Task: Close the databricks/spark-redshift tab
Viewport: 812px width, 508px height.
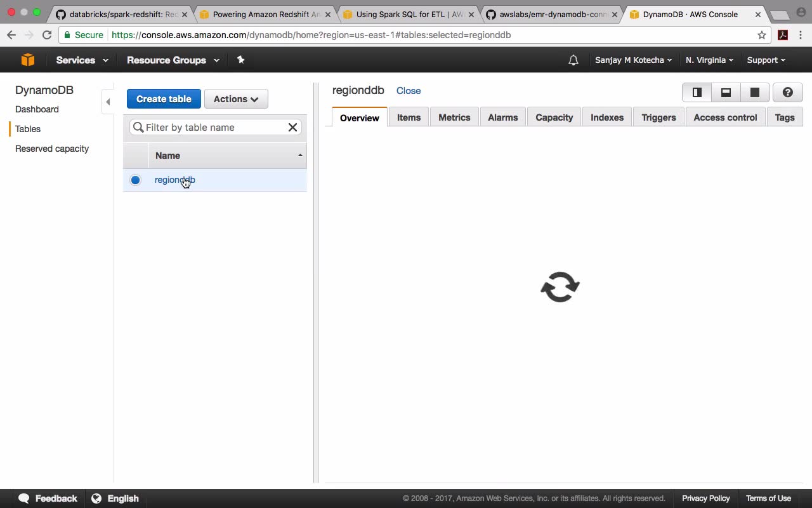Action: click(x=185, y=15)
